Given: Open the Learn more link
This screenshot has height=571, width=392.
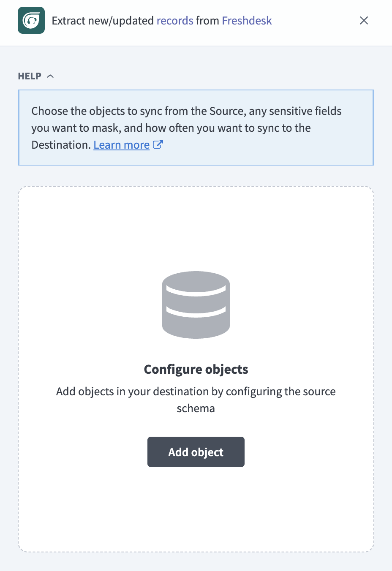Looking at the screenshot, I should (x=122, y=145).
